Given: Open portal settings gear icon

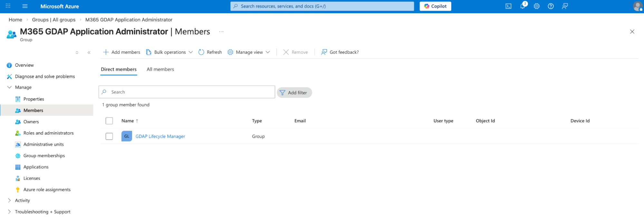Looking at the screenshot, I should pyautogui.click(x=537, y=6).
